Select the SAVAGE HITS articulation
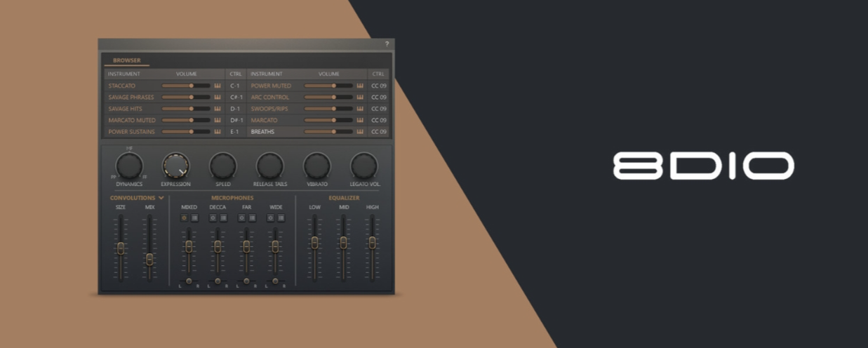 (125, 109)
